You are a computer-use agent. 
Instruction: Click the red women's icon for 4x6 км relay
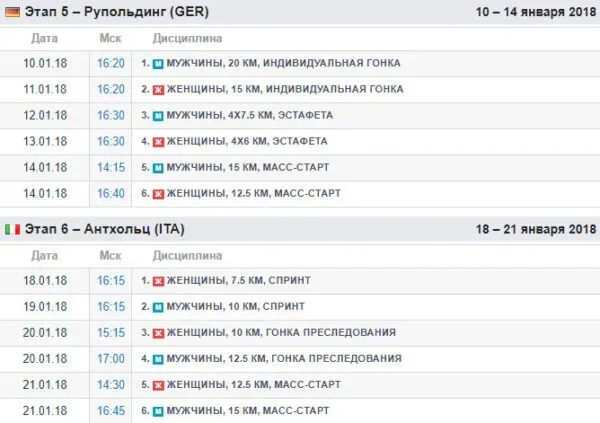(x=159, y=141)
